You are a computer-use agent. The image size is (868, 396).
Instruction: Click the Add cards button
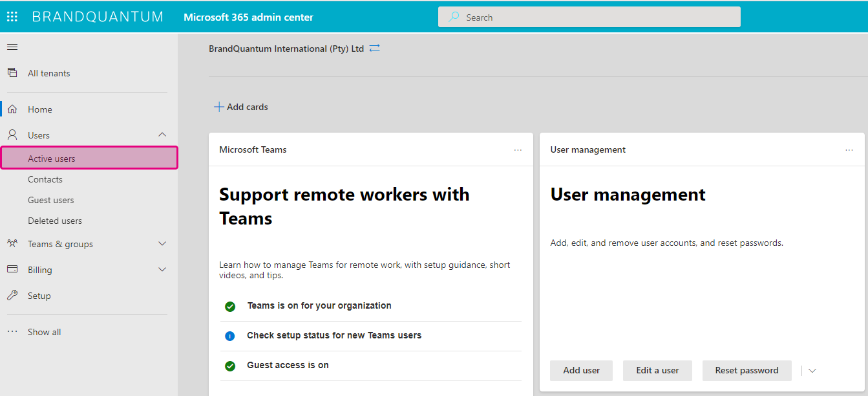coord(241,107)
